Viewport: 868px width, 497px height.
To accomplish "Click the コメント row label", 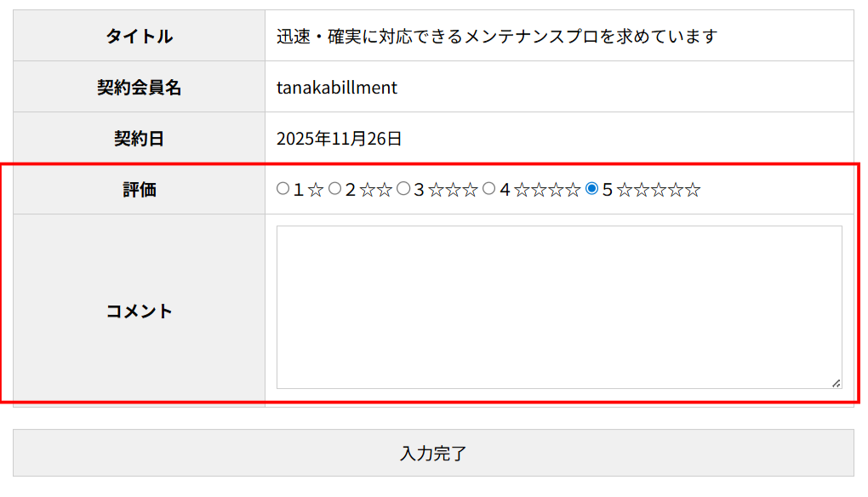I will click(139, 311).
